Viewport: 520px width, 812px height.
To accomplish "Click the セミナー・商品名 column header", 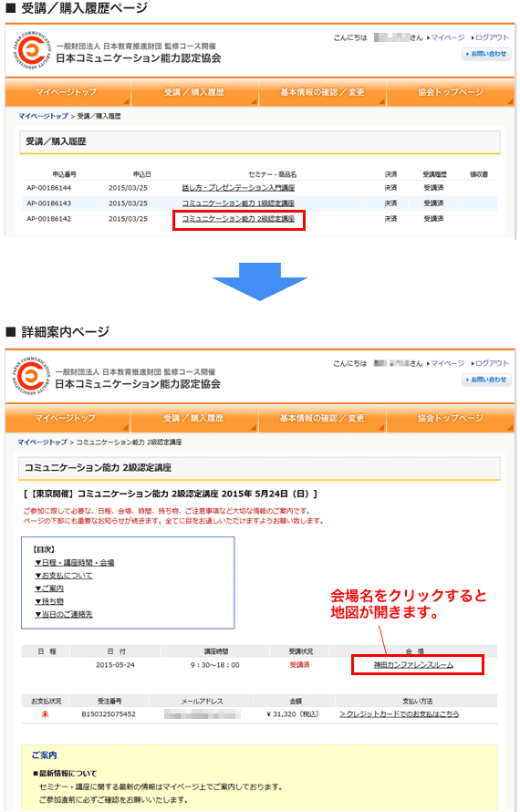I will point(273,174).
